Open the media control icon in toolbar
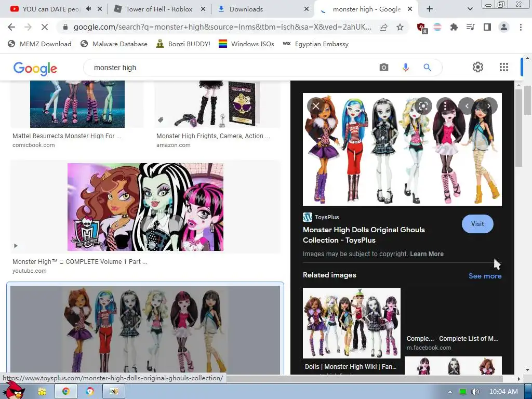The width and height of the screenshot is (532, 399). (x=470, y=27)
